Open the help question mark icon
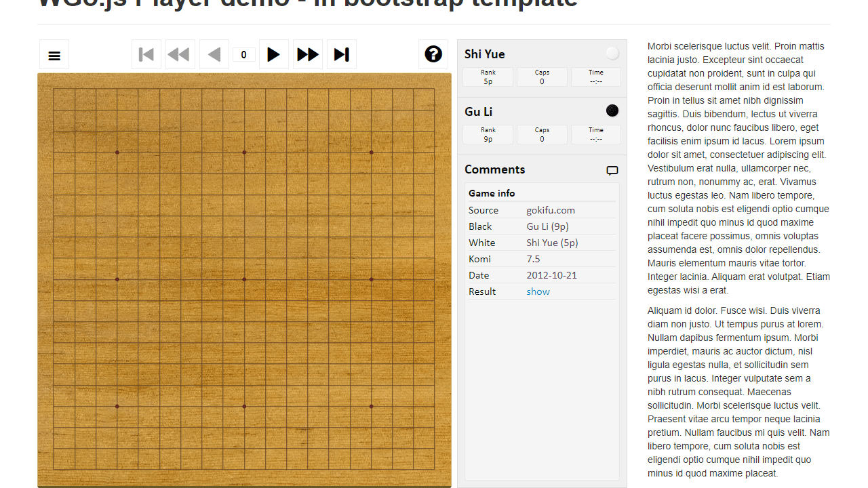Image resolution: width=868 pixels, height=488 pixels. click(433, 55)
